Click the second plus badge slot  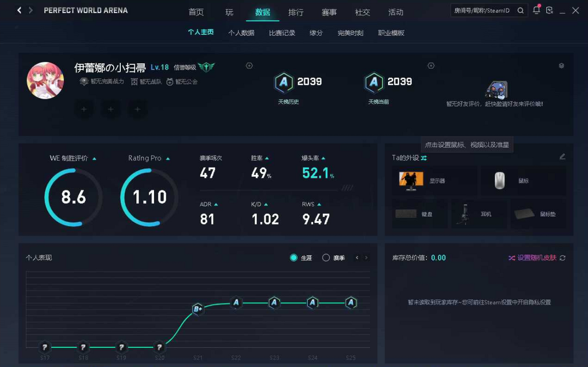pos(111,109)
